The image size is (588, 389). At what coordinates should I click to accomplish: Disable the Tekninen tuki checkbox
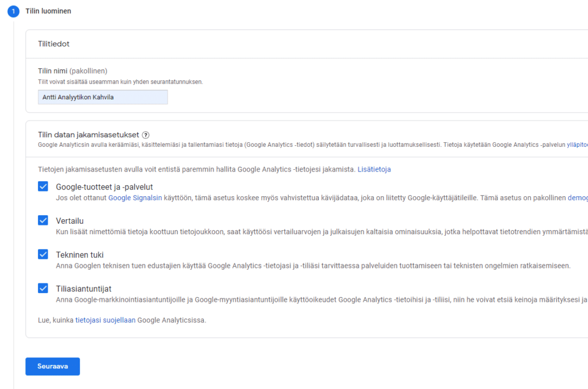point(43,254)
